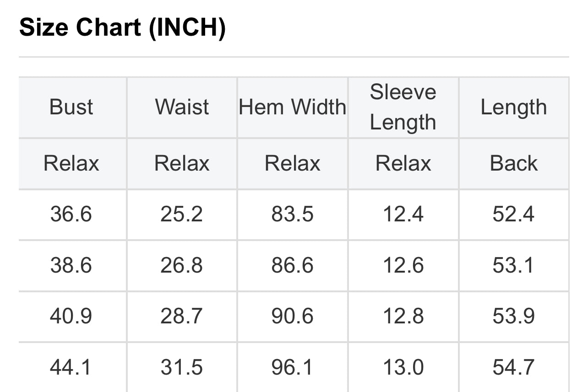Click the Relax subheader under Hem Width
Viewport: 588px width, 392px height.
pos(293,163)
